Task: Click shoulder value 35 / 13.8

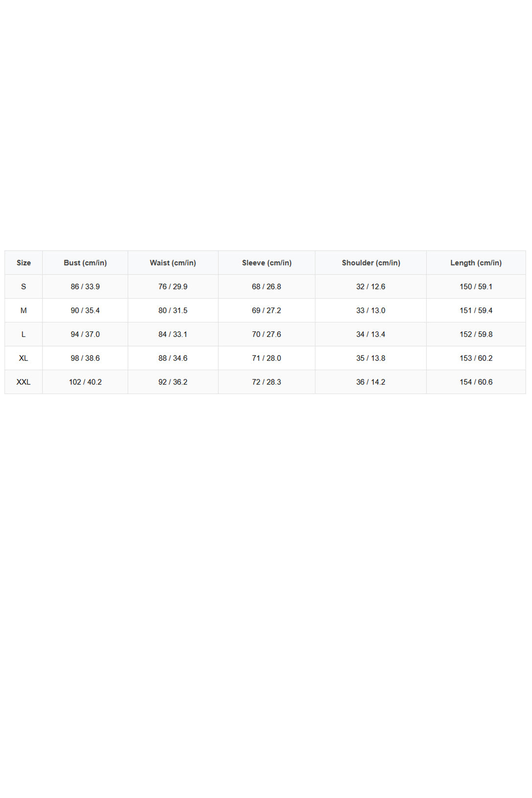Action: point(371,358)
